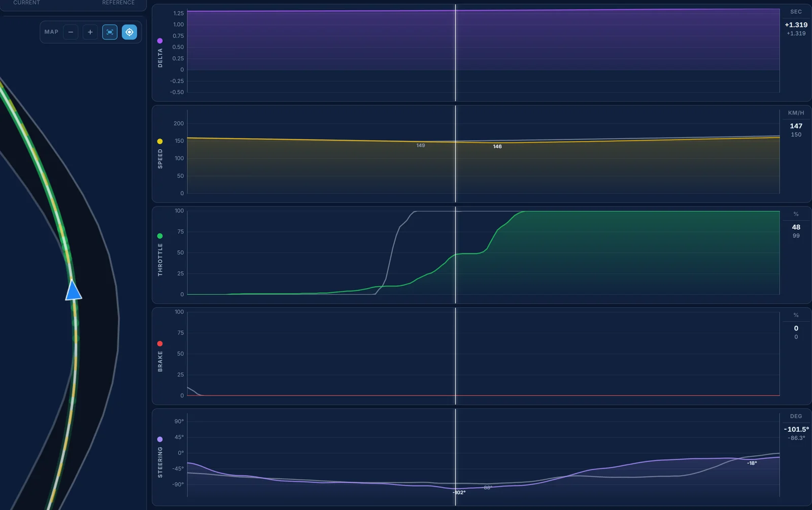812x510 pixels.
Task: Click the purple Delta channel dot
Action: [160, 41]
